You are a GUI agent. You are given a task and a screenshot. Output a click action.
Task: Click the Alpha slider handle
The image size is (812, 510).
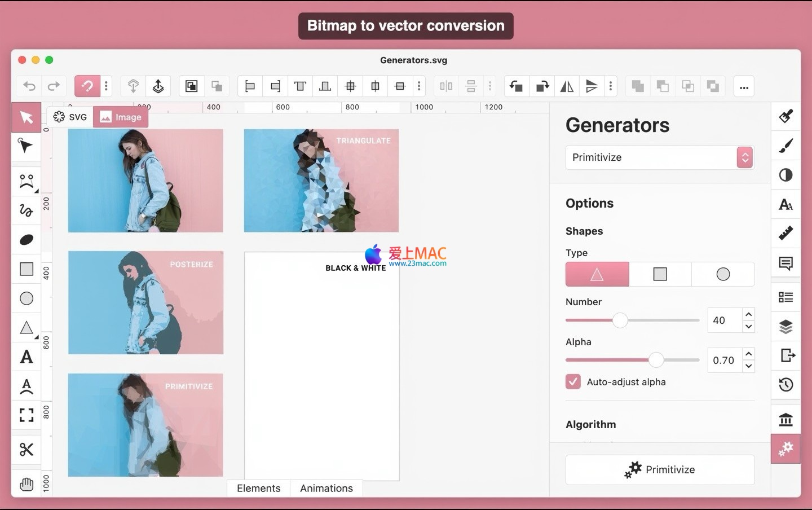[656, 360]
